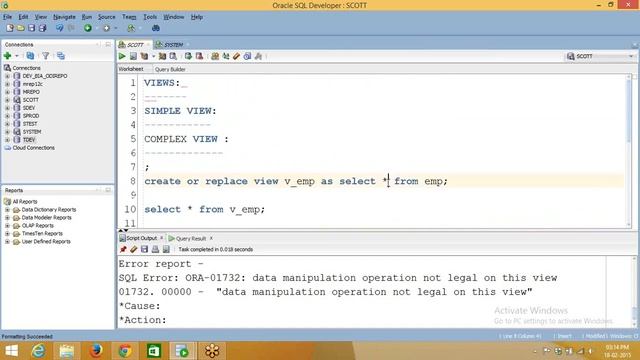Open the Navigate menu

(x=64, y=17)
